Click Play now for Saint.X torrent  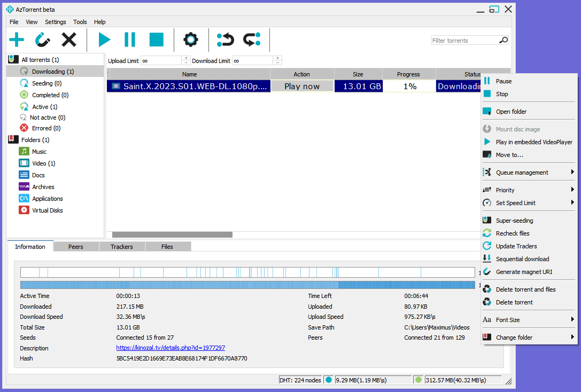302,86
